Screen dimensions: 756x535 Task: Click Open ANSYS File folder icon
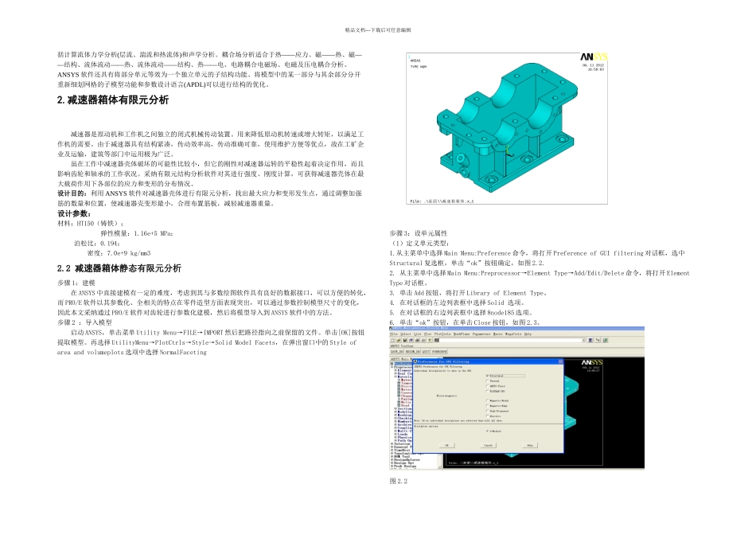[x=398, y=340]
